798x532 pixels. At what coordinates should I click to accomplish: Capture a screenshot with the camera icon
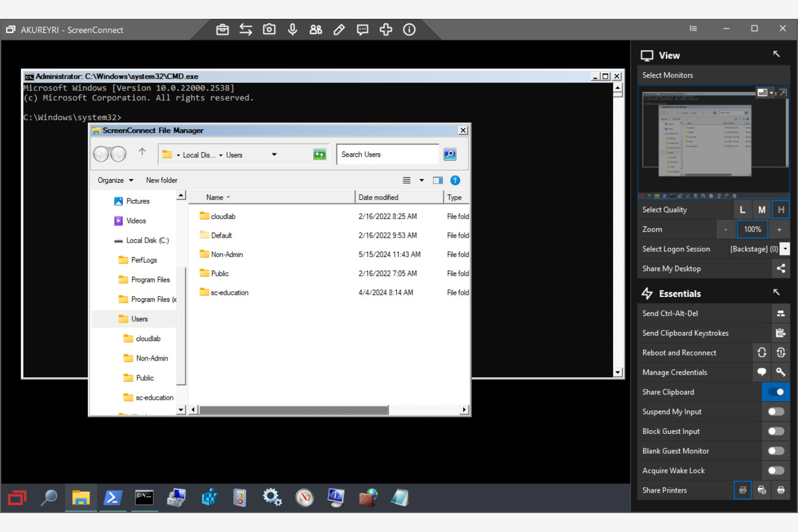269,30
